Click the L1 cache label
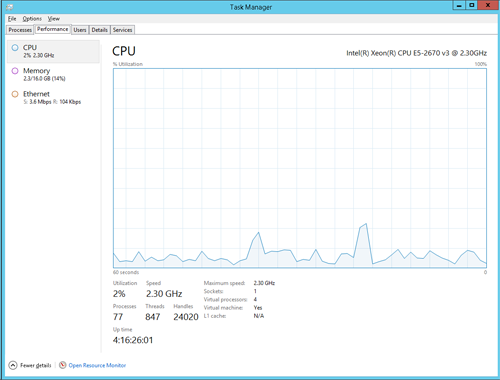This screenshot has height=380, width=500. 215,316
